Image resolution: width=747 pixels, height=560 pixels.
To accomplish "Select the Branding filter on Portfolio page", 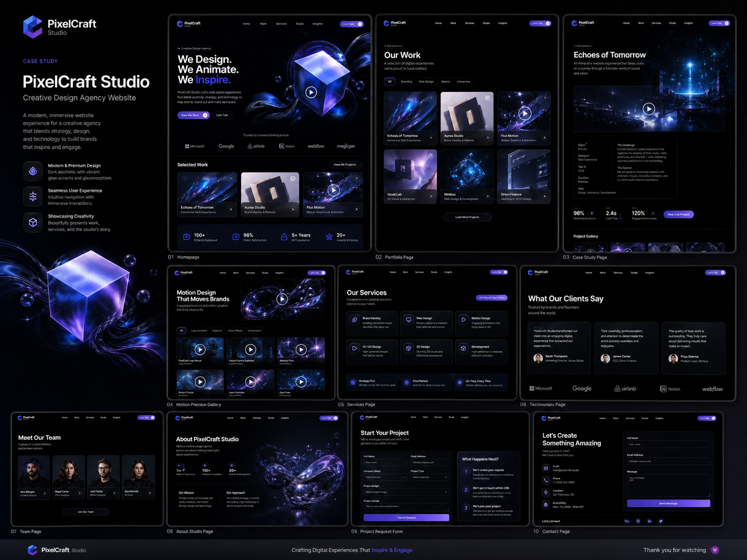I will pos(407,81).
